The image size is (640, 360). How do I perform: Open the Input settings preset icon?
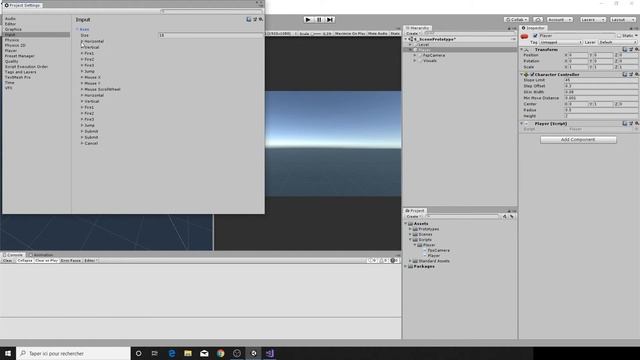255,20
